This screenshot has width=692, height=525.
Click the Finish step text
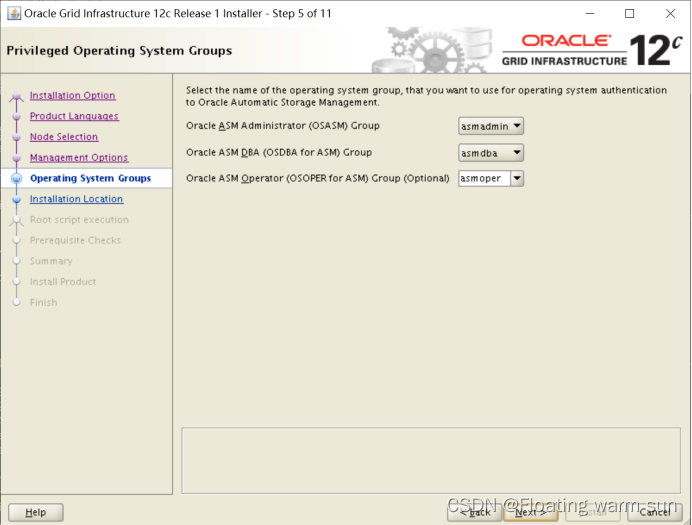pos(44,303)
